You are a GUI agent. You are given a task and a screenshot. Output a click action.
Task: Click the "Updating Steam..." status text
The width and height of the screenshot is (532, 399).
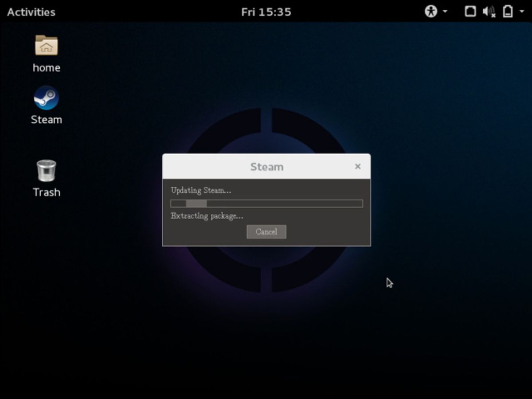click(201, 191)
